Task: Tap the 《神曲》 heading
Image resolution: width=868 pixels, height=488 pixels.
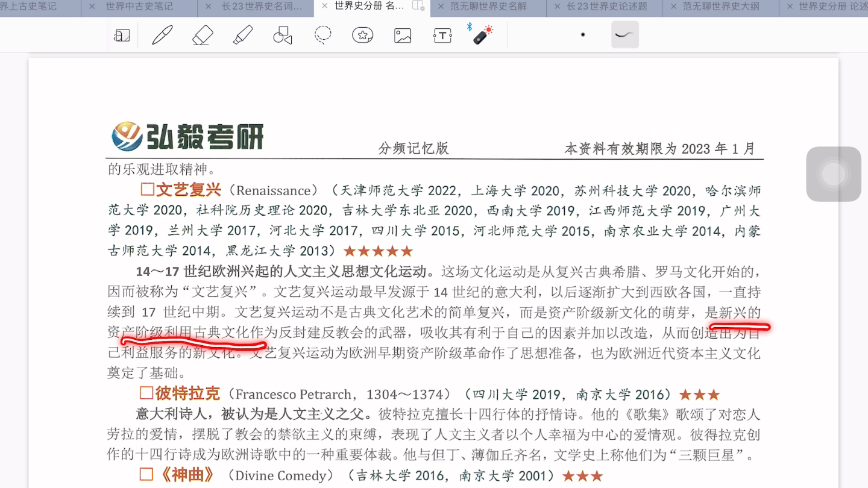Action: pos(187,475)
